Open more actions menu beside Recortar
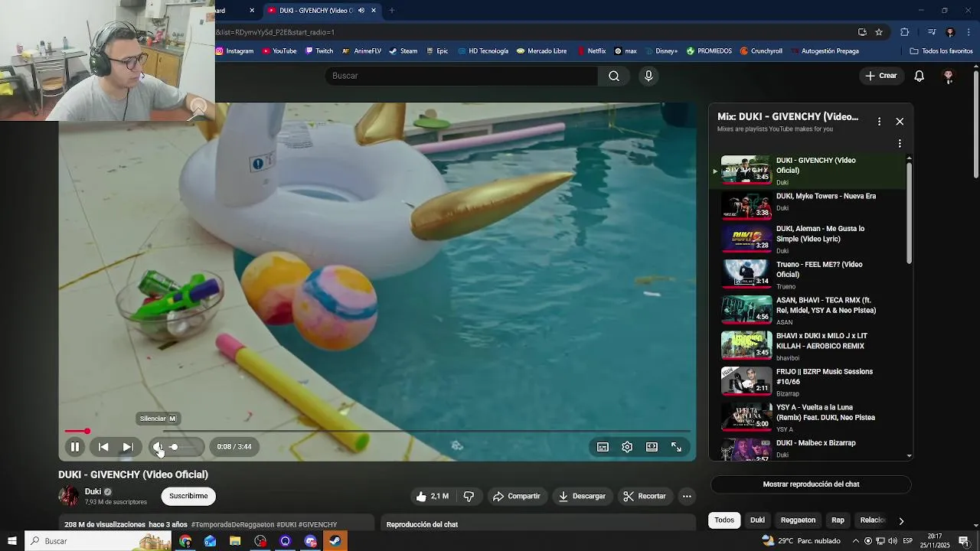Screen dimensions: 980x551 687,497
